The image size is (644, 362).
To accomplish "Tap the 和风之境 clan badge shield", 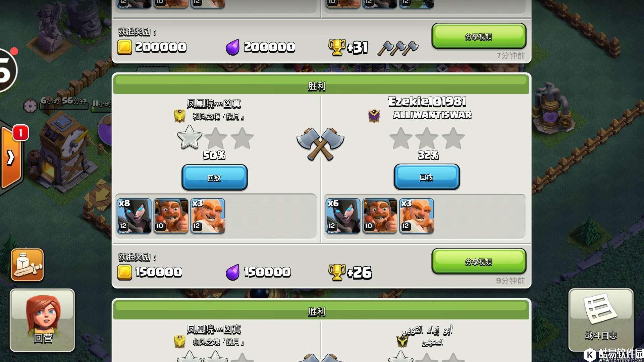I will pyautogui.click(x=180, y=116).
